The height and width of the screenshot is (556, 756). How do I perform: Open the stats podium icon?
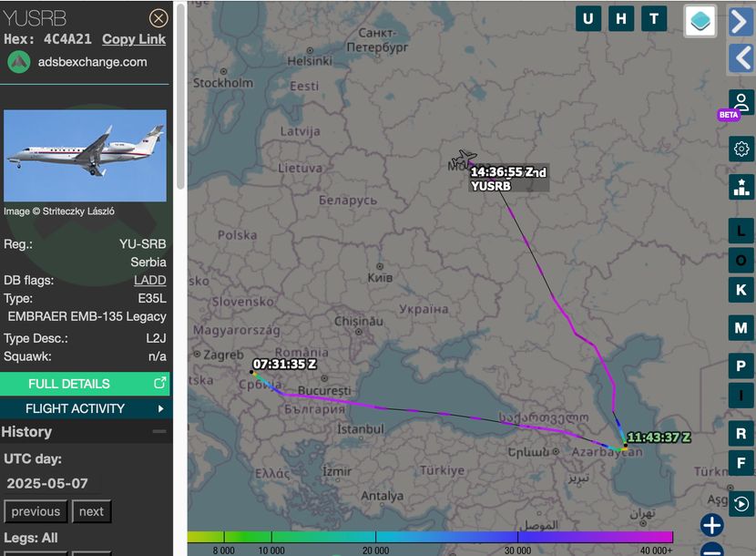[x=741, y=187]
